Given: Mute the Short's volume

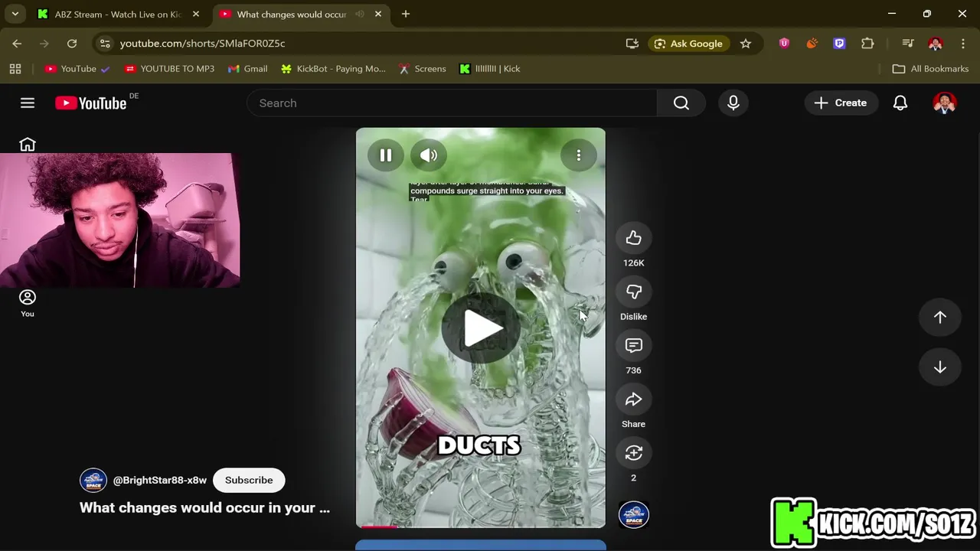Looking at the screenshot, I should point(428,155).
